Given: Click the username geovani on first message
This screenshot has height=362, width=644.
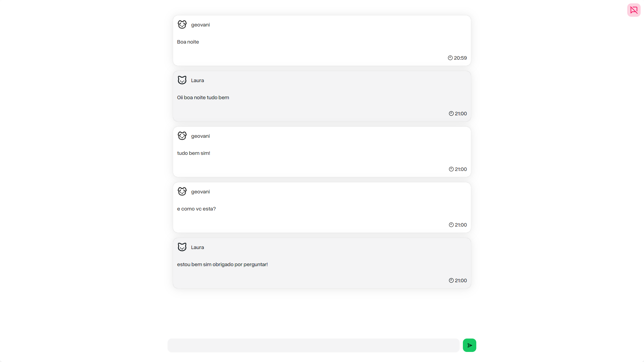Looking at the screenshot, I should click(x=201, y=25).
